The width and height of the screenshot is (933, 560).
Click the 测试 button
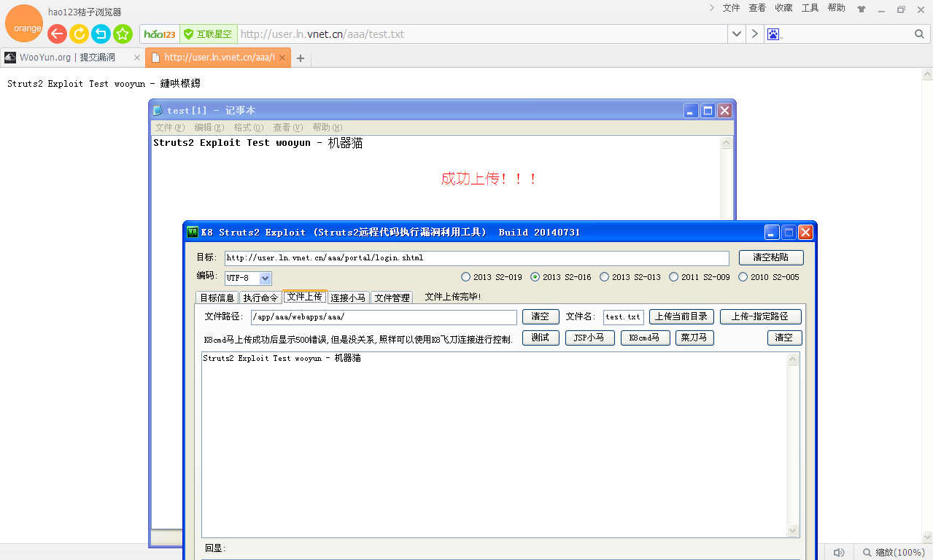pos(541,338)
